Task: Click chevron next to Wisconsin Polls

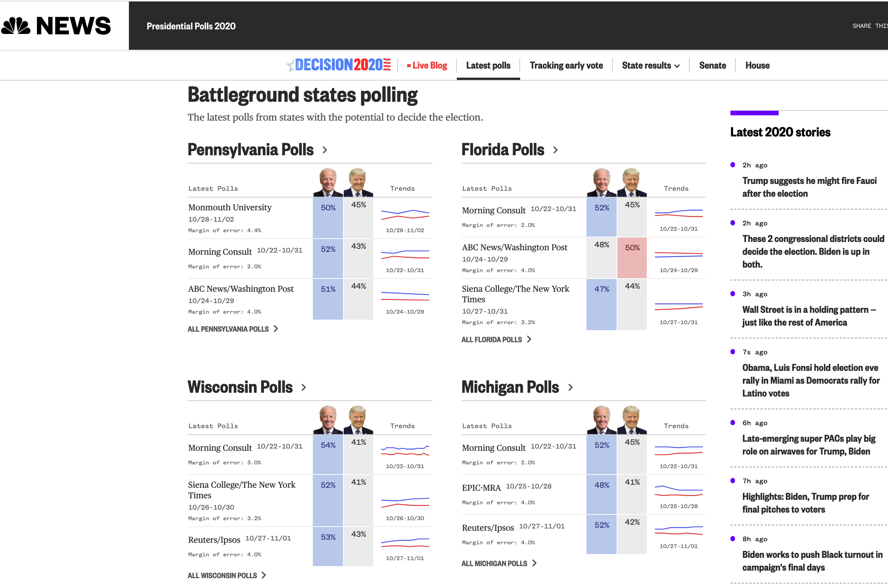Action: click(304, 387)
